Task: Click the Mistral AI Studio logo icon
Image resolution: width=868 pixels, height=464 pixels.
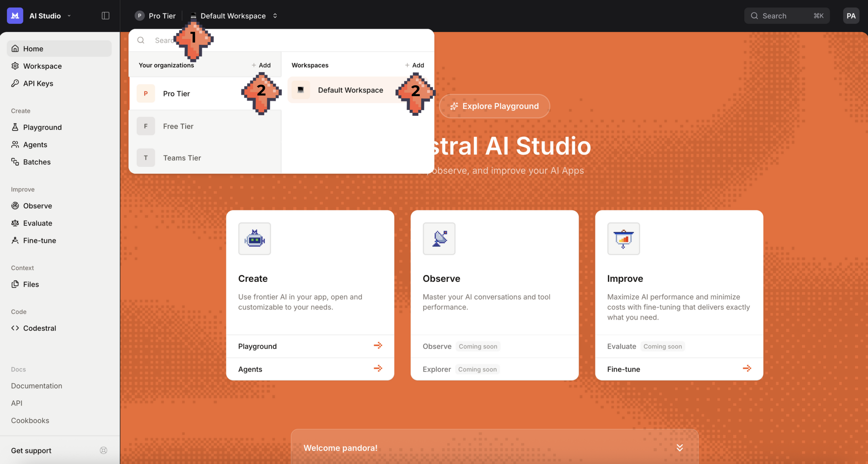Action: click(x=15, y=15)
